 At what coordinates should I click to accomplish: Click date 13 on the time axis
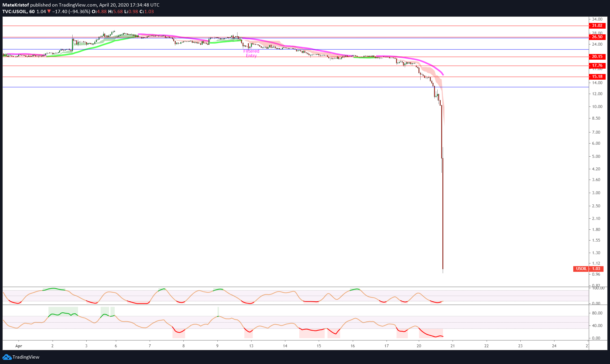(251, 346)
